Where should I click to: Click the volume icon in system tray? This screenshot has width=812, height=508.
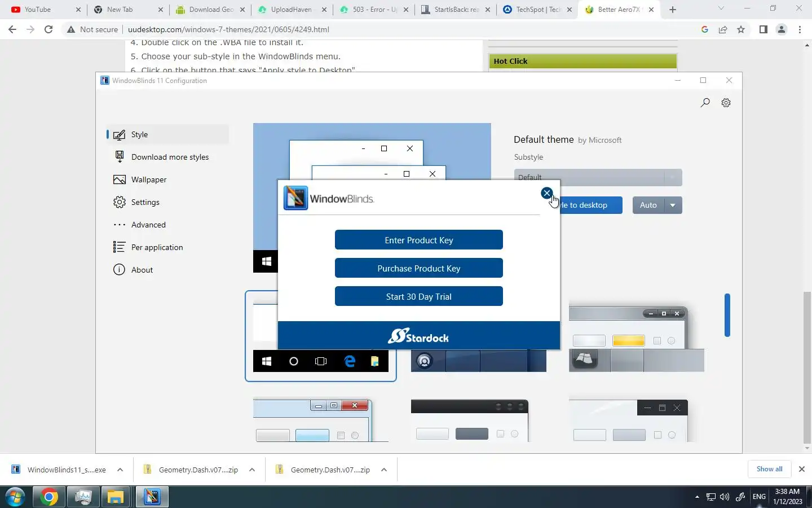tap(725, 497)
